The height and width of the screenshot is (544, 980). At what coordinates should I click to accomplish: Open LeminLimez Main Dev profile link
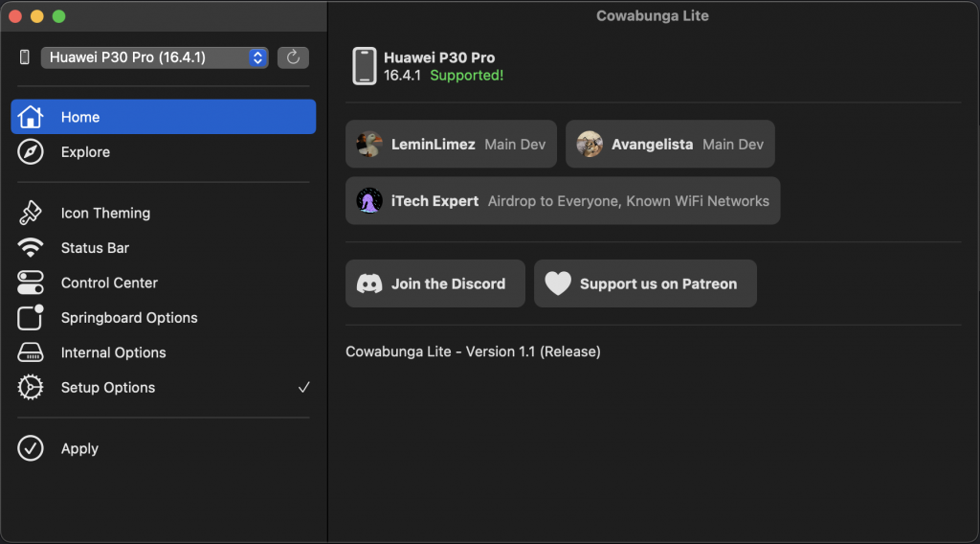click(x=451, y=144)
